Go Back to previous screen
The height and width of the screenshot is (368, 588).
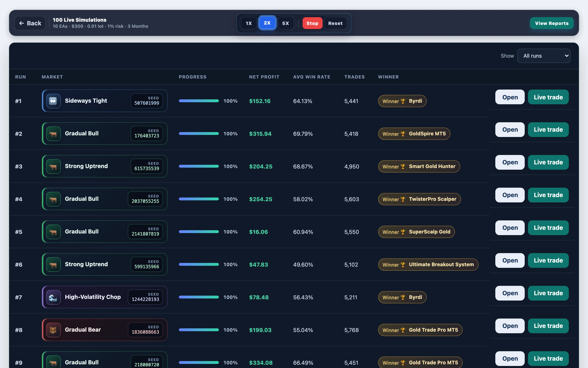(30, 23)
